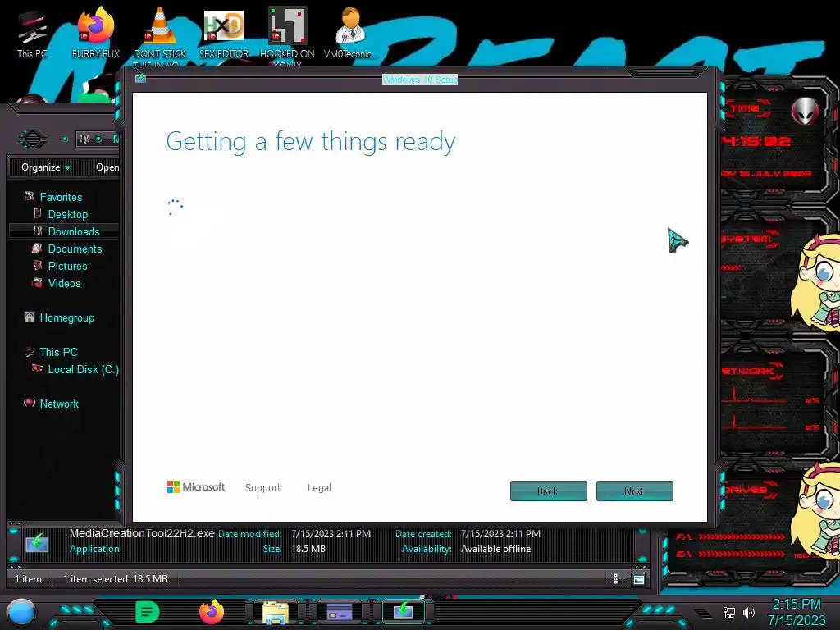This screenshot has height=630, width=840.
Task: Select Desktop under Favorites
Action: (x=67, y=214)
